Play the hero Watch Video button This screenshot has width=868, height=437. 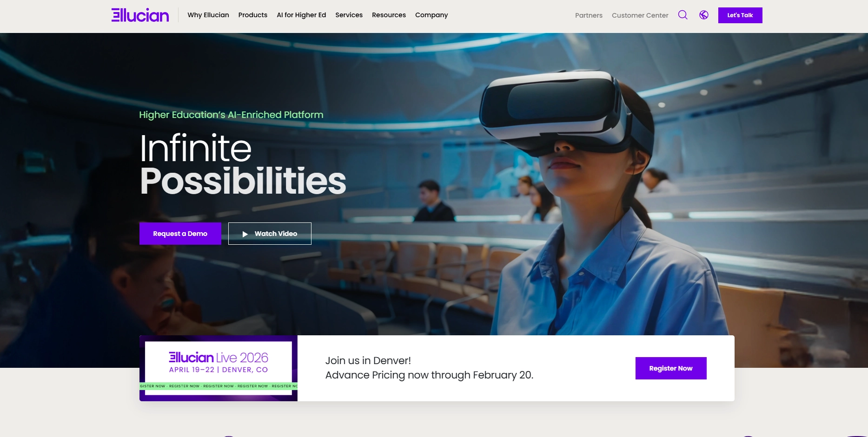coord(270,234)
